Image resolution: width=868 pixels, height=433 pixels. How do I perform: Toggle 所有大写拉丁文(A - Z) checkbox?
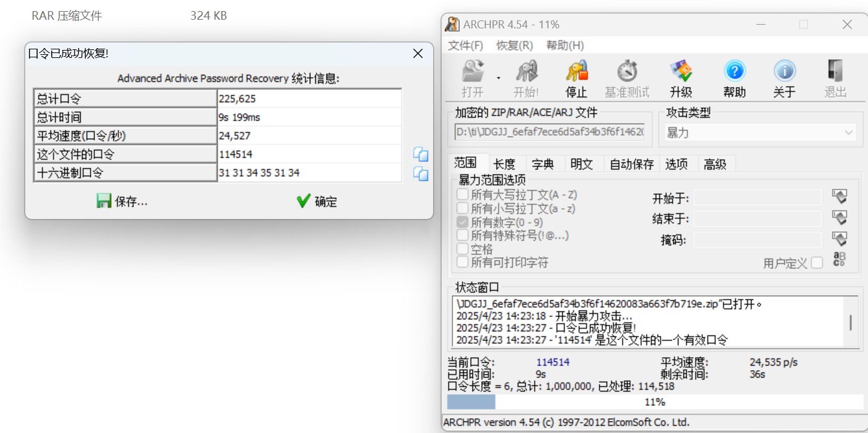click(462, 195)
